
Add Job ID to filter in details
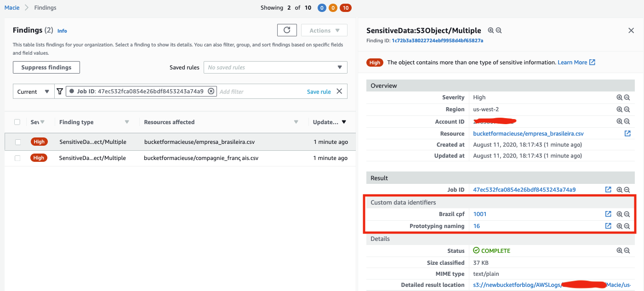[x=620, y=189]
